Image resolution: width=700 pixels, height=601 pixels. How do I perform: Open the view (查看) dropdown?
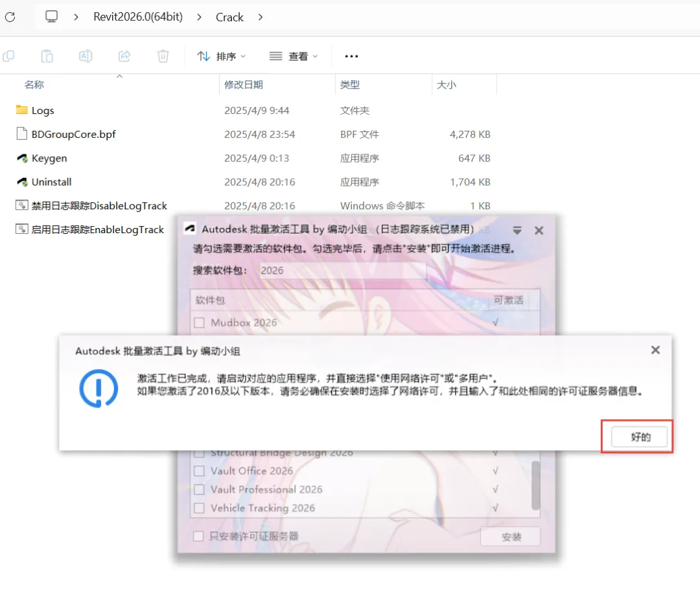[x=294, y=56]
